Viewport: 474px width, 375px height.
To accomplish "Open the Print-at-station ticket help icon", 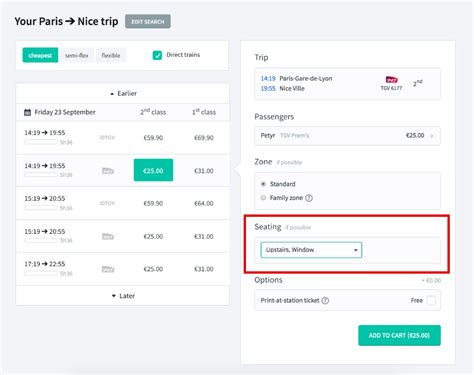I will (325, 300).
